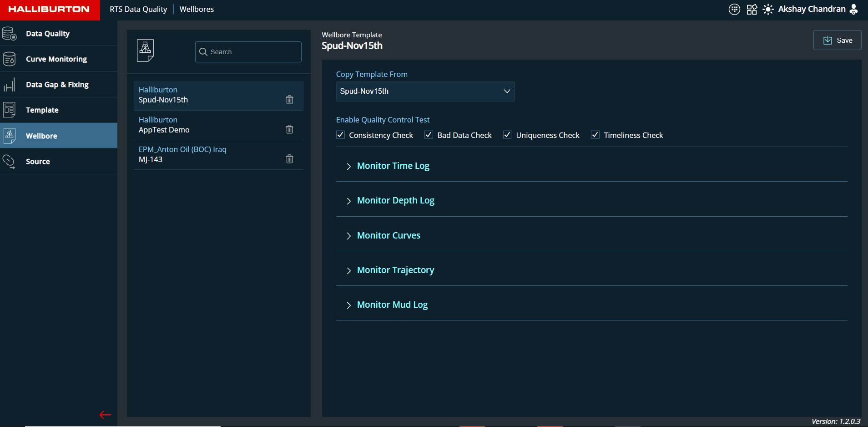Uncheck the Consistency Check checkbox

(340, 135)
